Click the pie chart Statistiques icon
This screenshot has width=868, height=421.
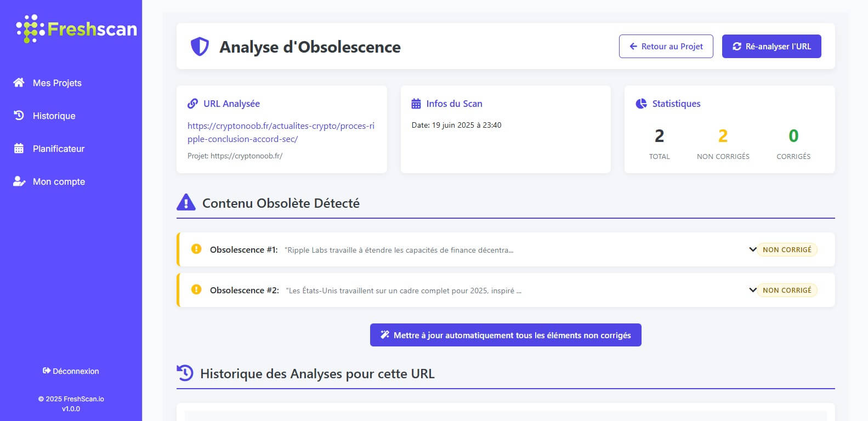pyautogui.click(x=640, y=104)
